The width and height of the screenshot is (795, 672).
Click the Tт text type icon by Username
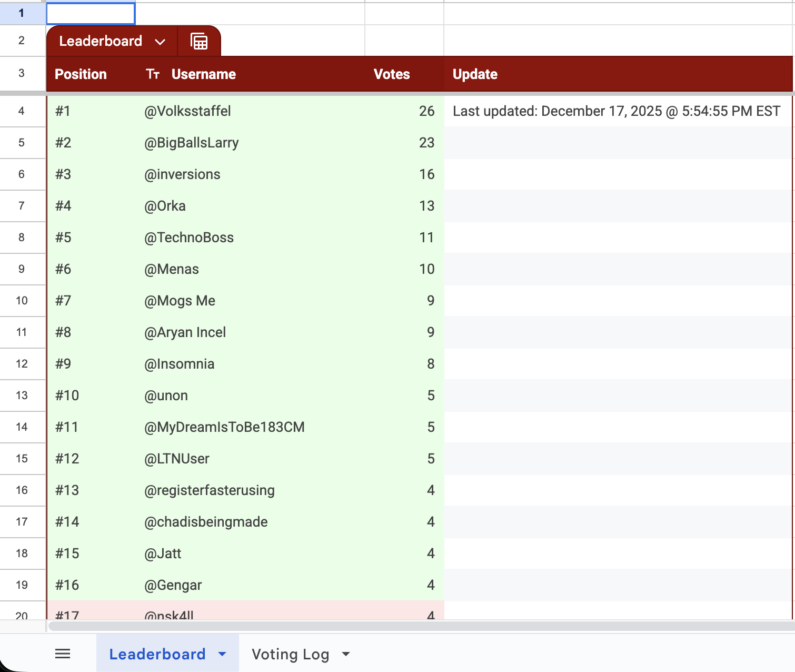(x=153, y=74)
